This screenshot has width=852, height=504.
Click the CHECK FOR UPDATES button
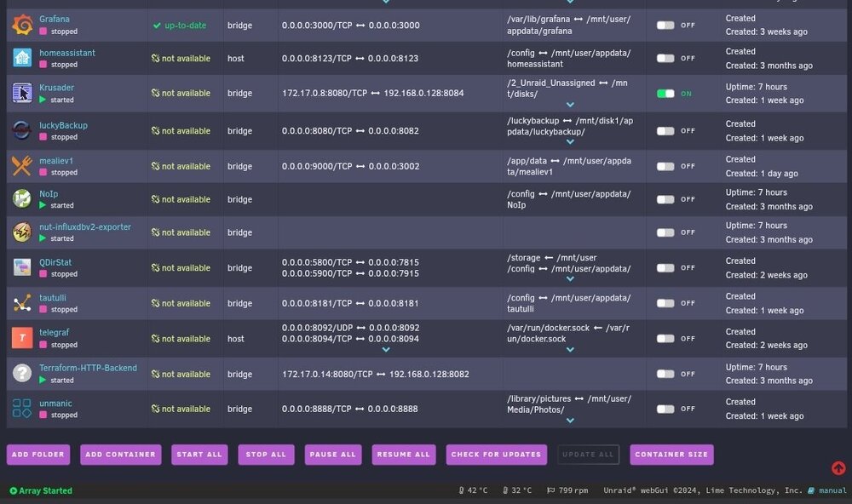point(496,455)
